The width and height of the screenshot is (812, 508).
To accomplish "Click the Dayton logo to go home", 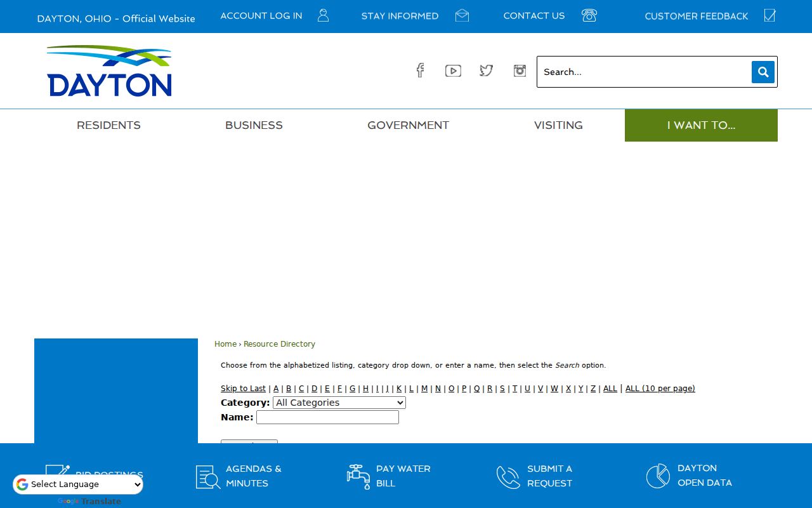I will pos(109,70).
